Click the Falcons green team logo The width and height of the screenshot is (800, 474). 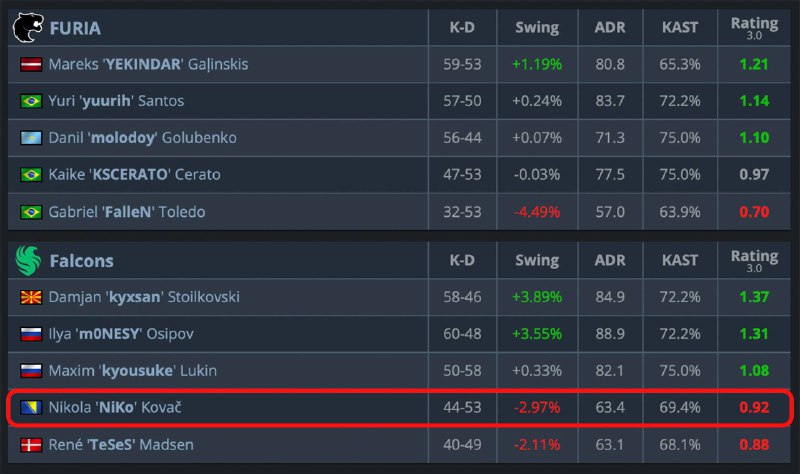tap(28, 261)
